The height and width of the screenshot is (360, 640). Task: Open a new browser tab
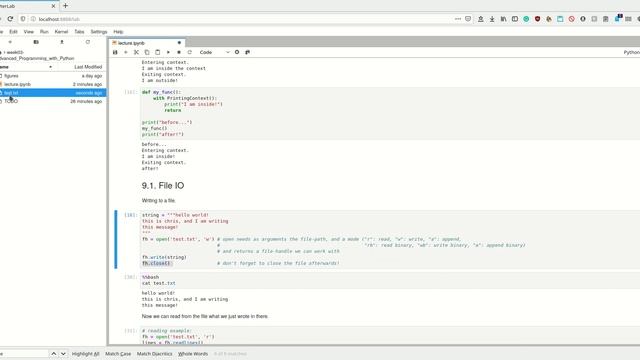(65, 6)
